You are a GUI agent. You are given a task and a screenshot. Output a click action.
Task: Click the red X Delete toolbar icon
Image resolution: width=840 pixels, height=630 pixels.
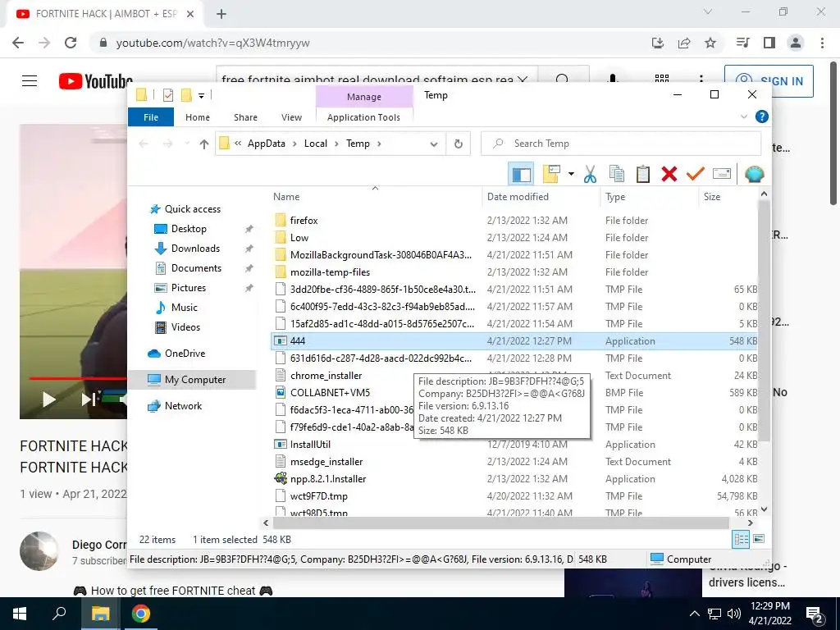pos(669,174)
